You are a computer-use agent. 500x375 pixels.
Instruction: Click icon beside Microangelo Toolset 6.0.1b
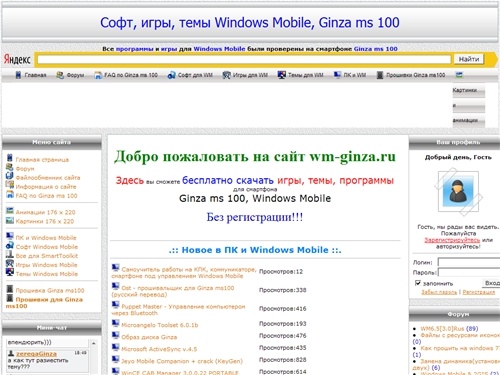click(x=115, y=323)
